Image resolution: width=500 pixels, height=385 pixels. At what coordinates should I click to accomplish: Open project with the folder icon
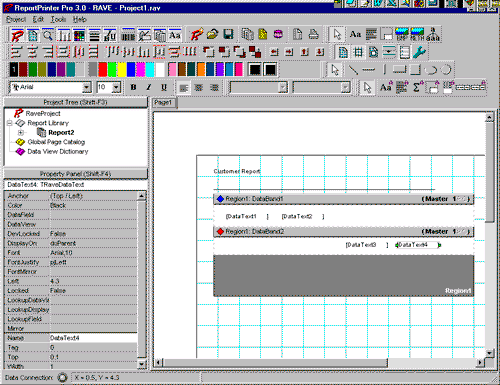212,35
